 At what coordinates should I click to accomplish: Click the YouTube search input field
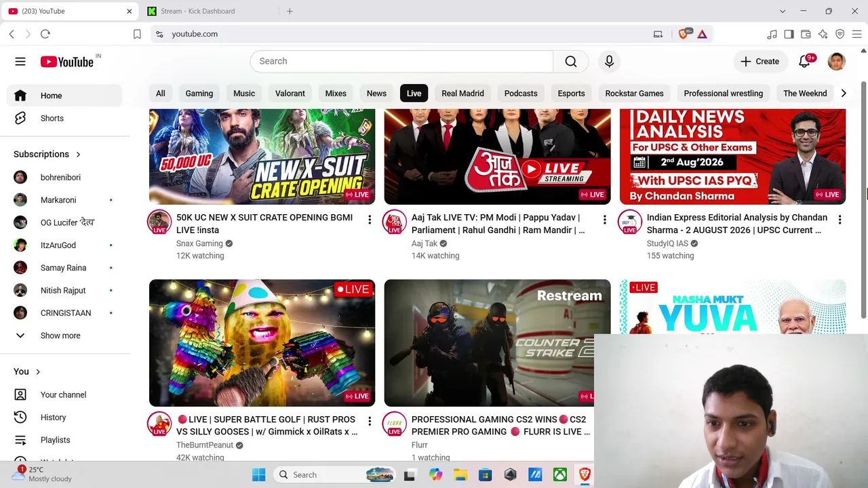pos(401,61)
